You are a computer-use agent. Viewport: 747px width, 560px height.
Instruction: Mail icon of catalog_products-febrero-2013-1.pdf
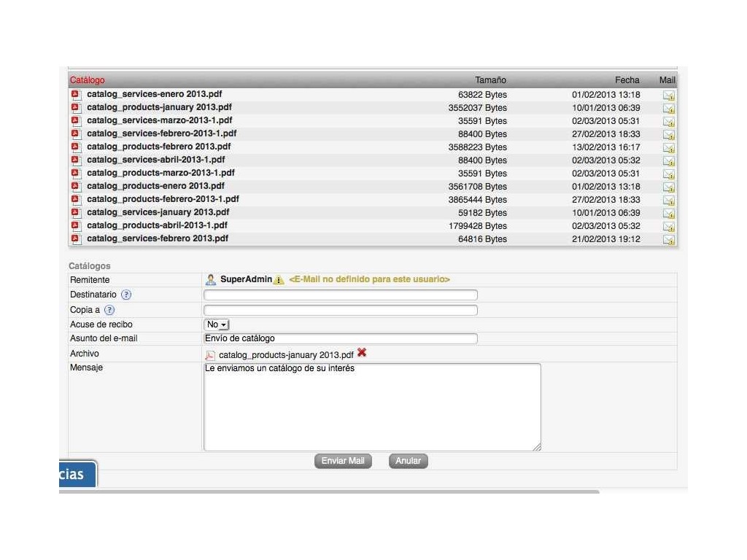pyautogui.click(x=669, y=200)
